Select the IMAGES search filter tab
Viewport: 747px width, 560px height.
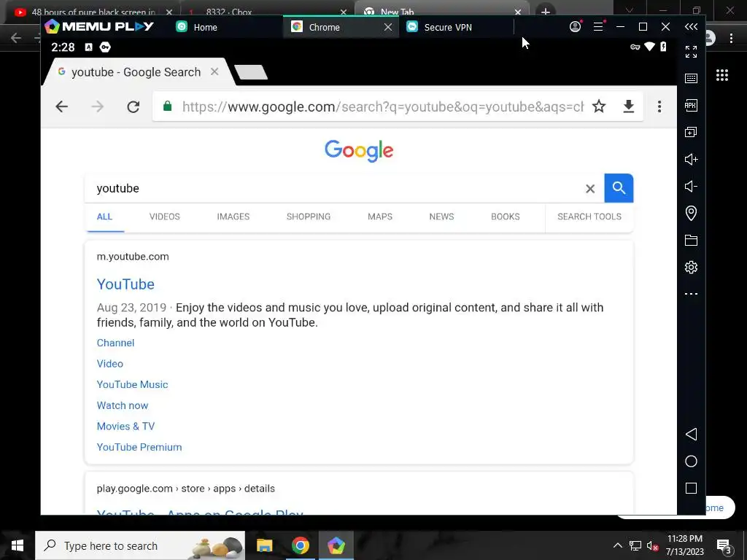[x=233, y=217]
